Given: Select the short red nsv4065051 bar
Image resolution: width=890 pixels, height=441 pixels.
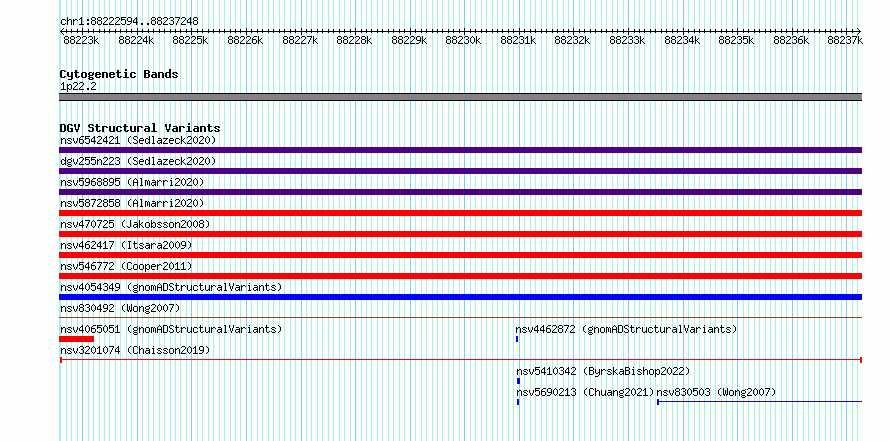Looking at the screenshot, I should (x=76, y=339).
